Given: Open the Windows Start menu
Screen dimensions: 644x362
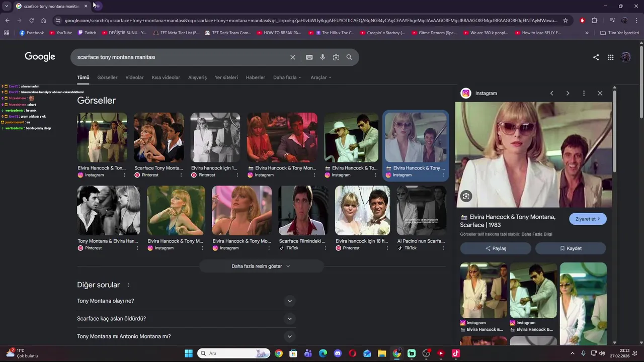Looking at the screenshot, I should tap(189, 353).
